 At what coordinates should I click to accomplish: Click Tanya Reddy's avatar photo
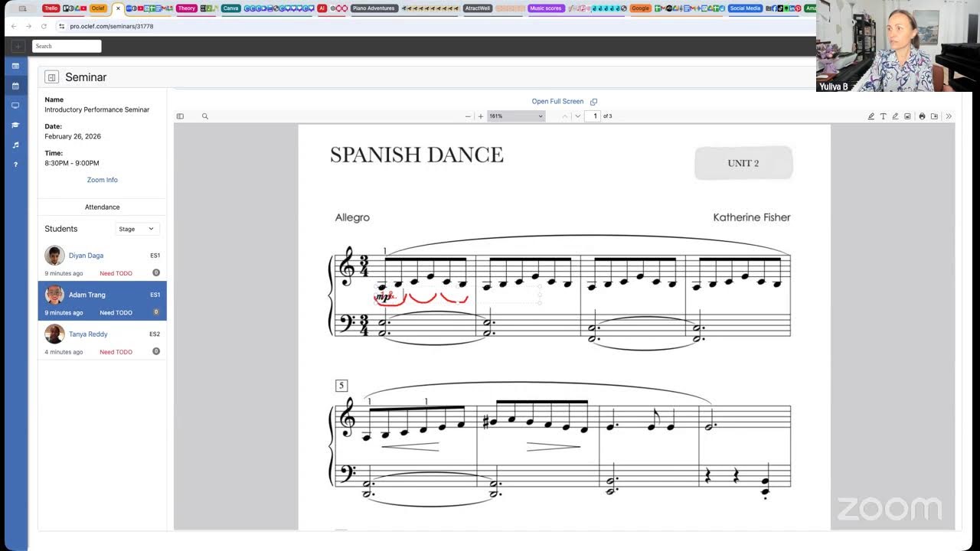click(x=54, y=334)
